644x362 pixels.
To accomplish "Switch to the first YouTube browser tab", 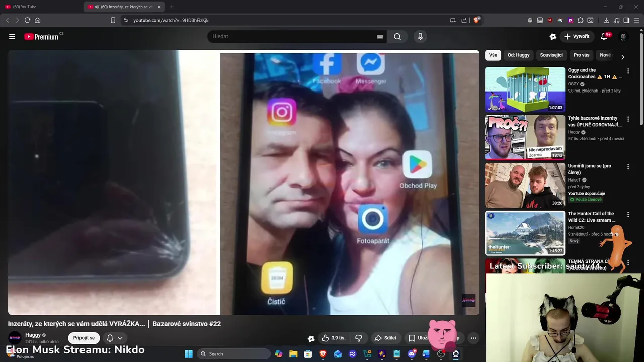I will point(42,7).
